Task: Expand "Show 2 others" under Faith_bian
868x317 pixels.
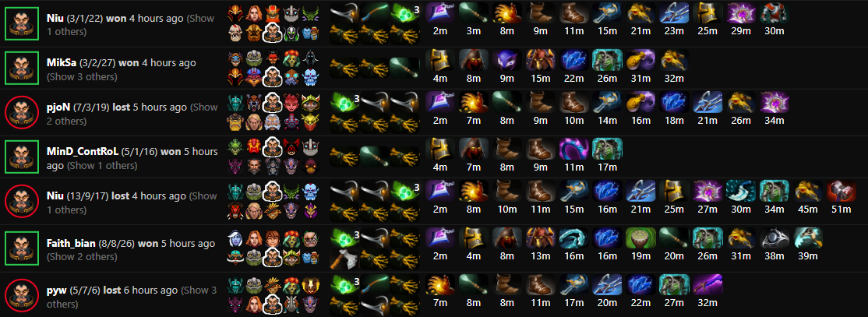Action: click(82, 257)
